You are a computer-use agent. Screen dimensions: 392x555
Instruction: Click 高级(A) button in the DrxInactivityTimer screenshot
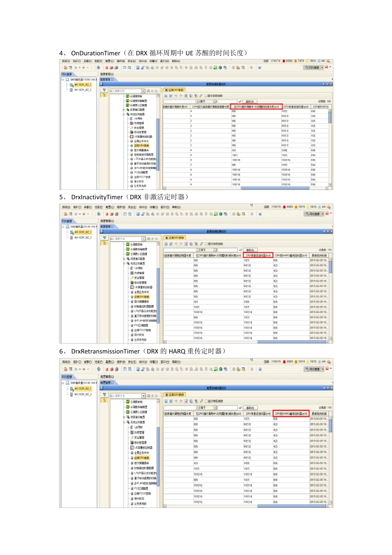pos(250,250)
